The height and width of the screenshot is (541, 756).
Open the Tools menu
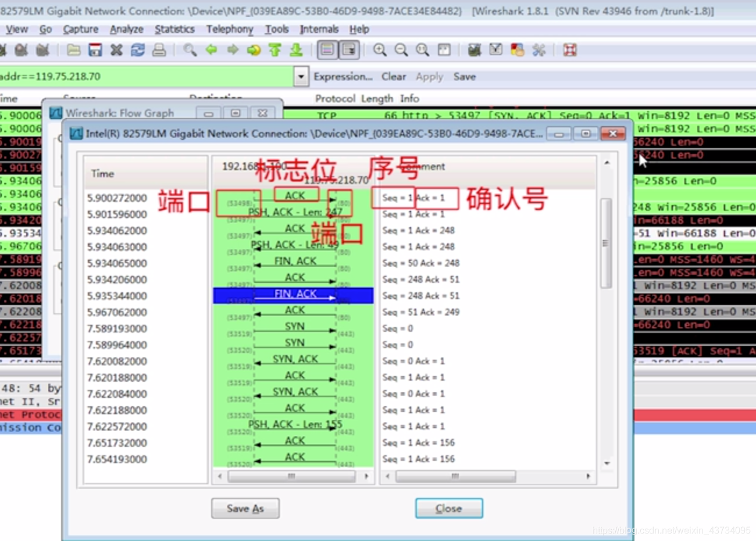[277, 29]
